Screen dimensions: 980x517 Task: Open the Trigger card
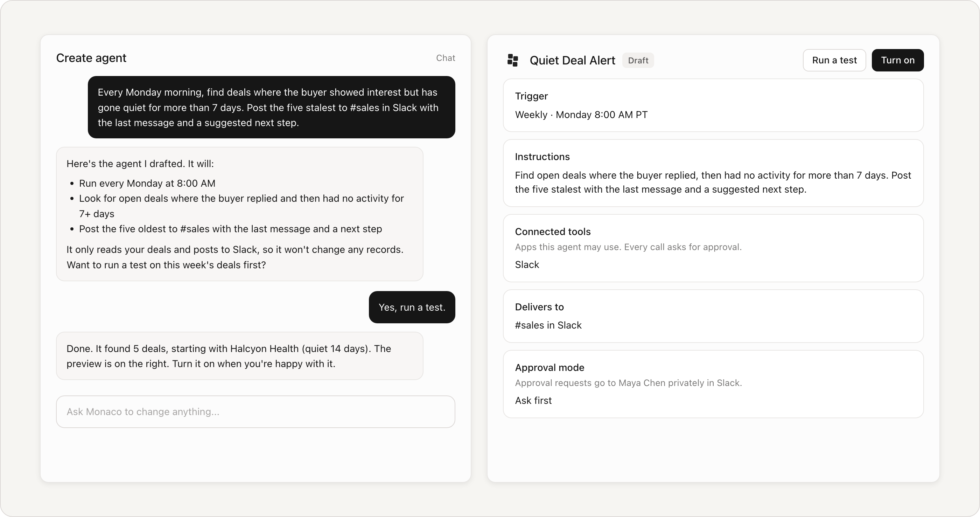pyautogui.click(x=713, y=105)
